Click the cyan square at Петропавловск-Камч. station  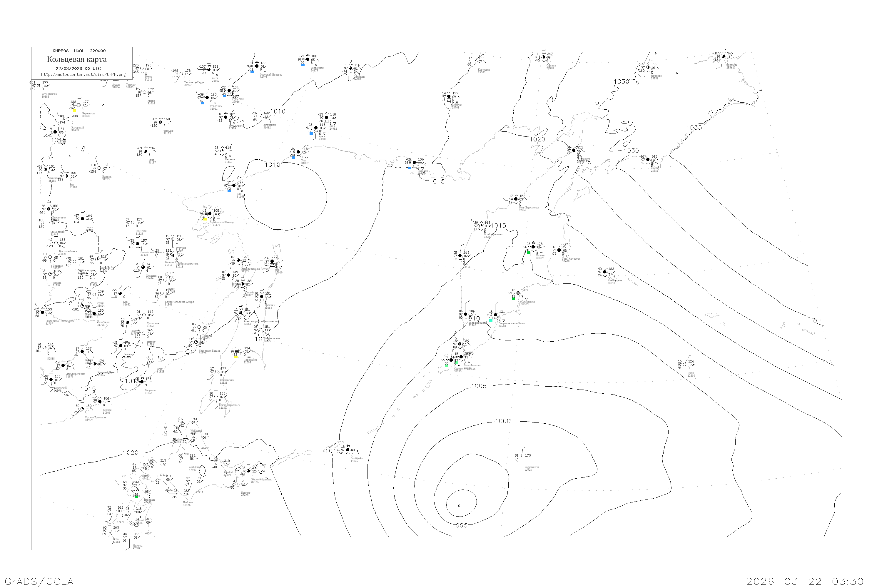click(x=490, y=320)
